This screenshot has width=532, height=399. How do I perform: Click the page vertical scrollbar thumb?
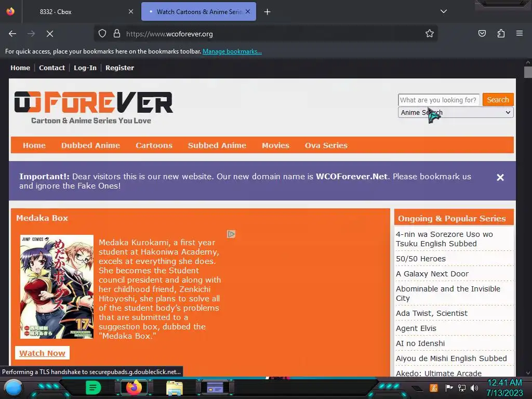click(x=528, y=72)
